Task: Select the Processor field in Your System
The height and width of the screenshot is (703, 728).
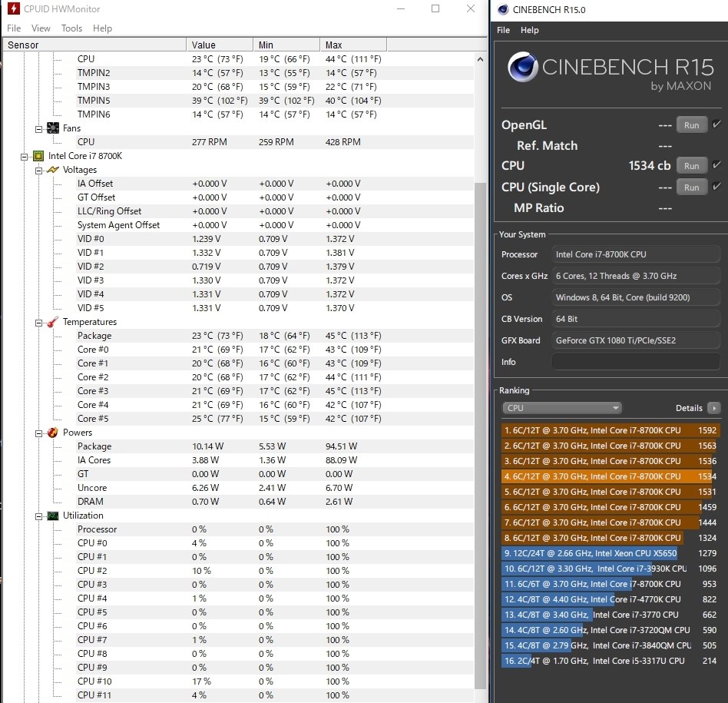Action: tap(636, 254)
